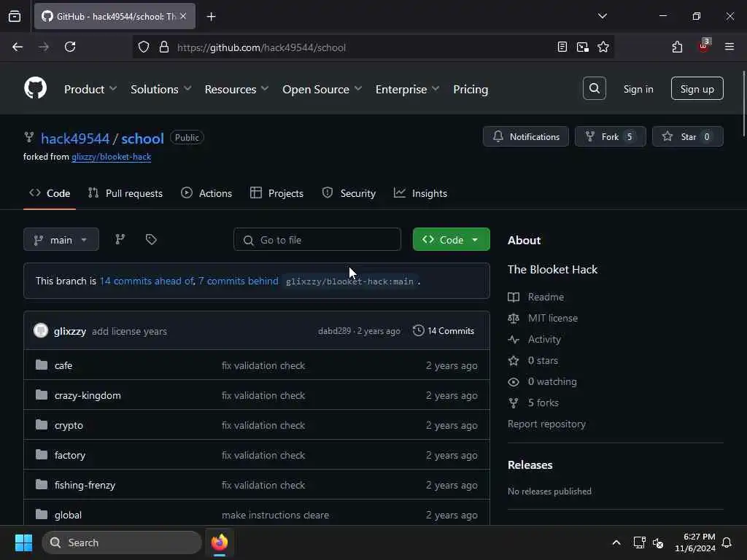Viewport: 747px width, 560px height.
Task: Click the browser back arrow
Action: [18, 47]
